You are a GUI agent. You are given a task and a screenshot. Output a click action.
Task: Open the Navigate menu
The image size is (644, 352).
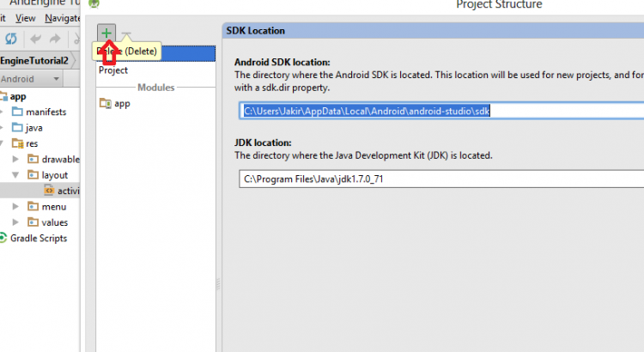63,17
